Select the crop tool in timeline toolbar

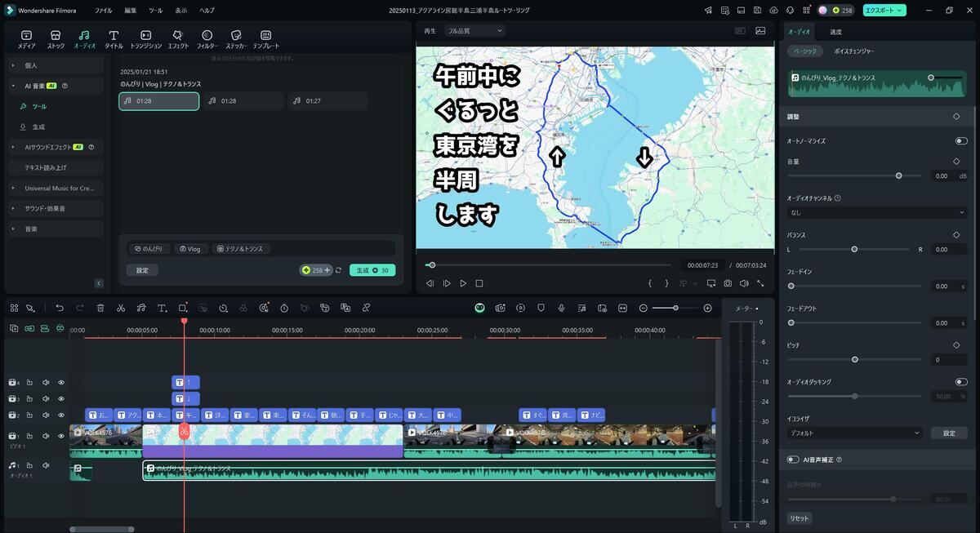coord(183,308)
